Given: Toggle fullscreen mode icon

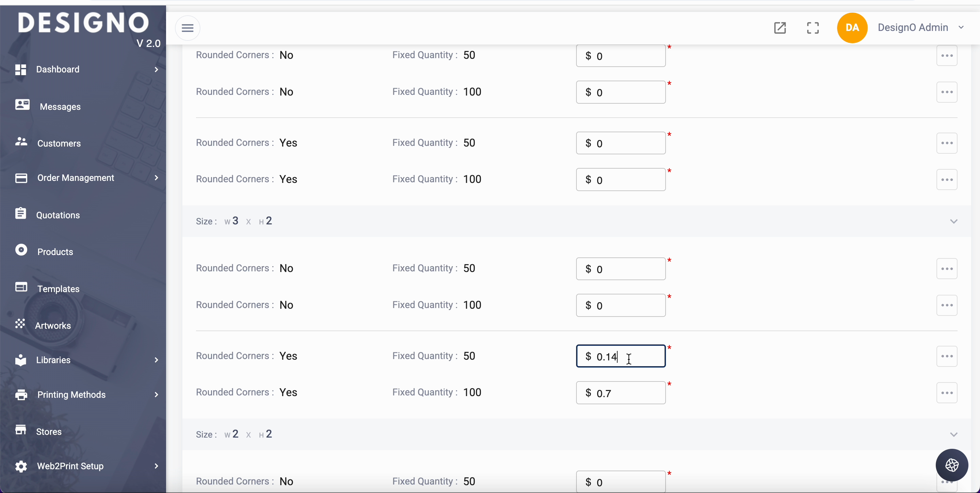Looking at the screenshot, I should click(x=813, y=28).
